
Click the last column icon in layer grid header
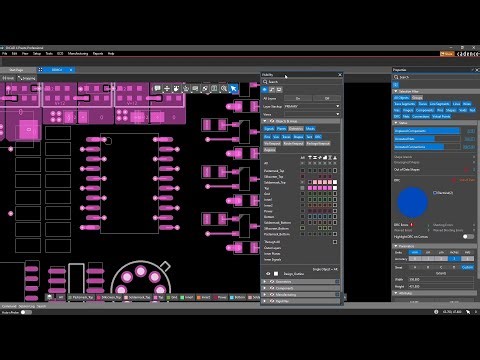335,157
